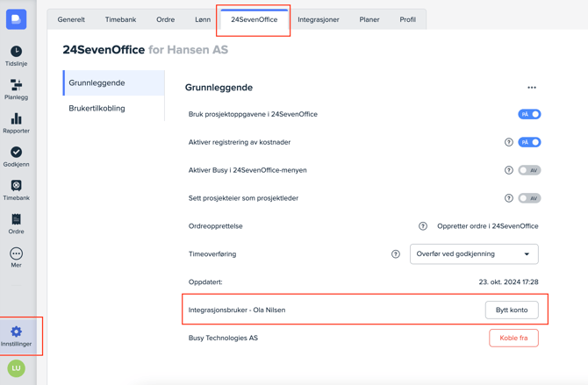
Task: Click the 'Bytt konto' button
Action: pos(512,310)
